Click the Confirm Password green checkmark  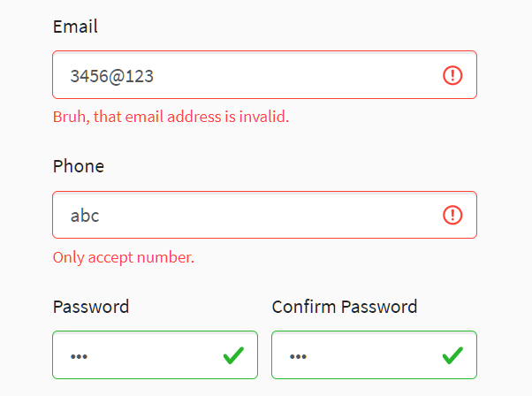tap(452, 355)
